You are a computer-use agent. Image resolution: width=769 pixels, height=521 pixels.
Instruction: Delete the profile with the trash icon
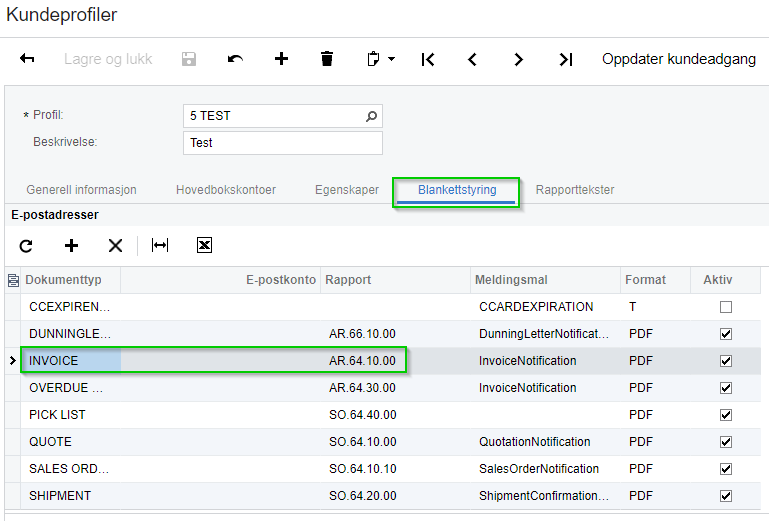click(327, 59)
